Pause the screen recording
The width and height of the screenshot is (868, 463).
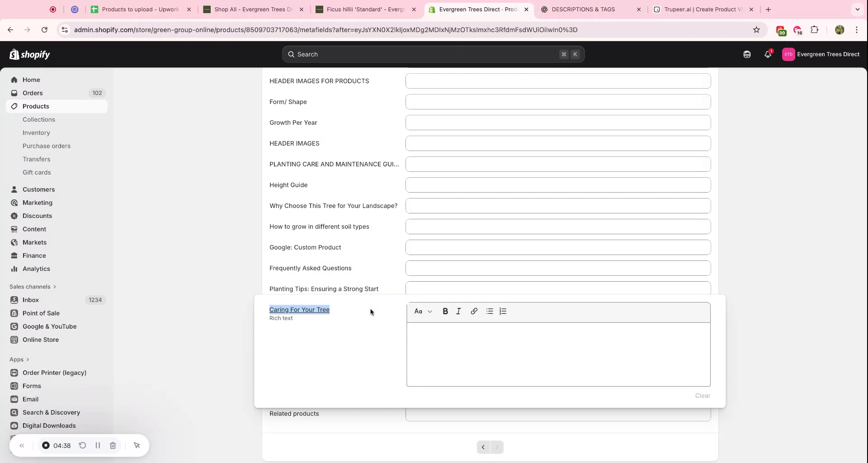click(98, 445)
